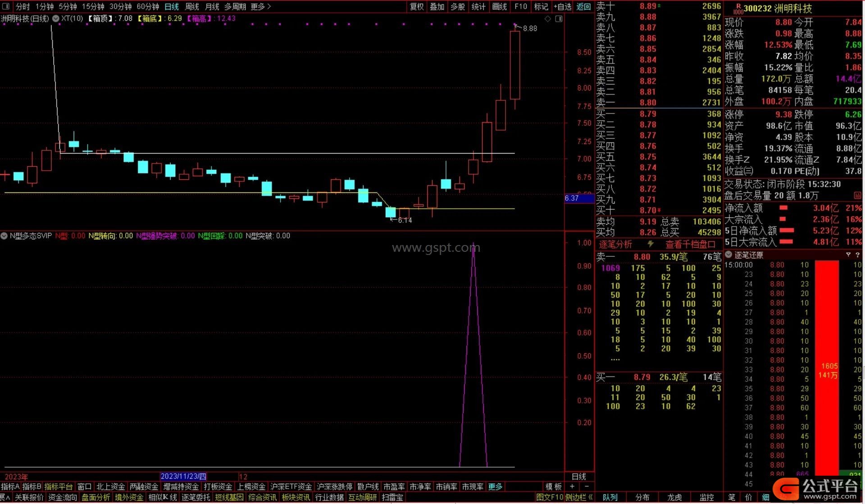The width and height of the screenshot is (865, 504).
Task: Expand 逐笔还原 panel dropdown arrow
Action: (x=729, y=255)
